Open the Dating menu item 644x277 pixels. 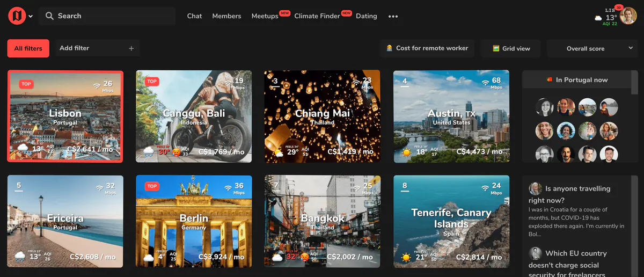point(367,16)
